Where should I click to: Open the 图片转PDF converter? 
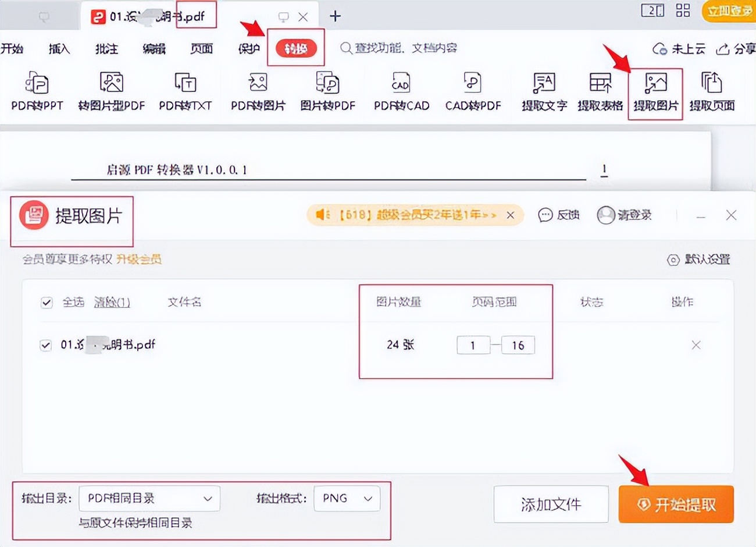(328, 90)
